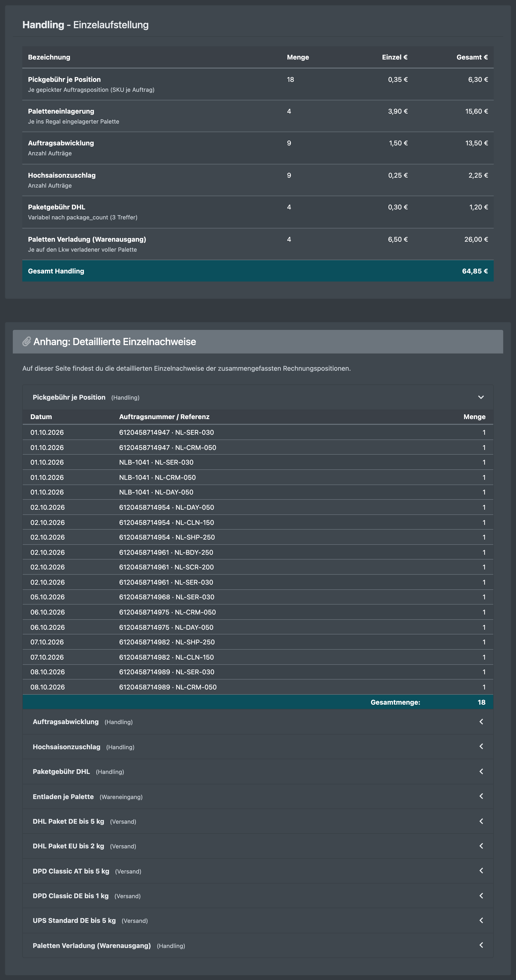Screen dimensions: 516x980
Task: Select the Pickgebühr je Position table row title
Action: click(x=64, y=79)
